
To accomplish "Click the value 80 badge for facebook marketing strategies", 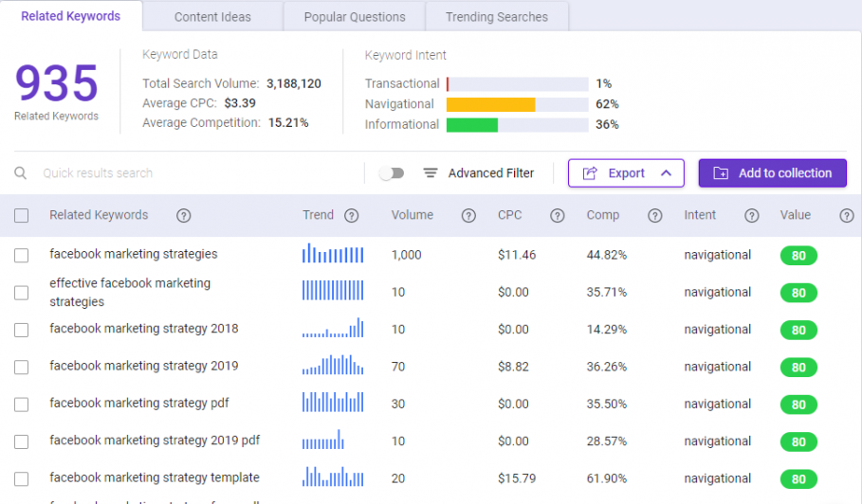I will (798, 255).
